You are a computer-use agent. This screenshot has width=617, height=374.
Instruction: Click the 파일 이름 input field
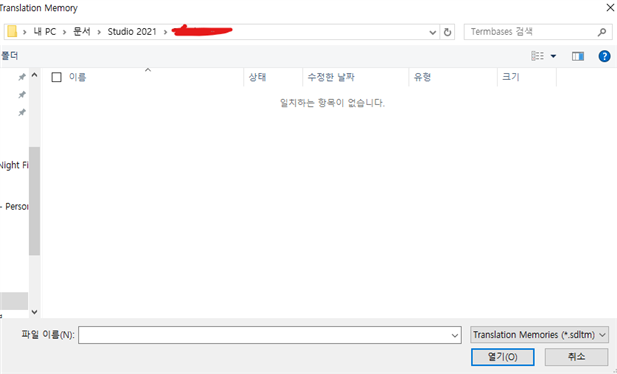pos(270,335)
